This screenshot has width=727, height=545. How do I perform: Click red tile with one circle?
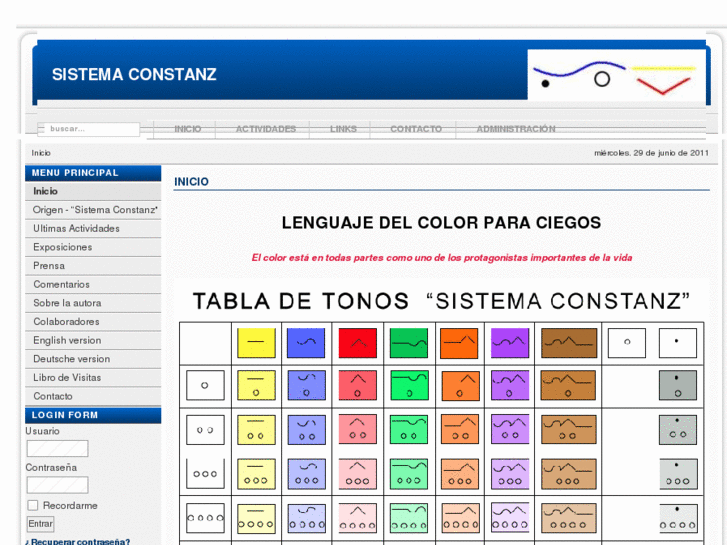pos(357,385)
